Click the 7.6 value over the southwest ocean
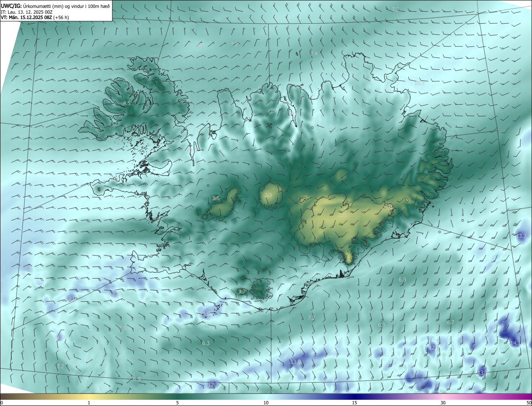 [123, 328]
